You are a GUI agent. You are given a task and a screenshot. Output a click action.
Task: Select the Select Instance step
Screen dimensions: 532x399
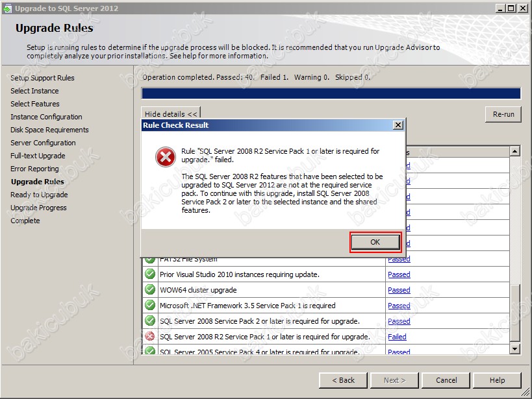click(34, 91)
